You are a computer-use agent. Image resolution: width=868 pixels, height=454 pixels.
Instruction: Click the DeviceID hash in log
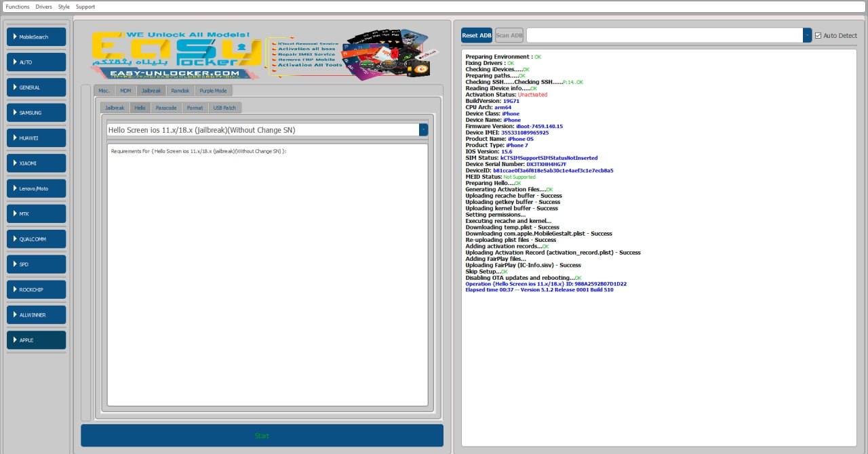tap(553, 171)
